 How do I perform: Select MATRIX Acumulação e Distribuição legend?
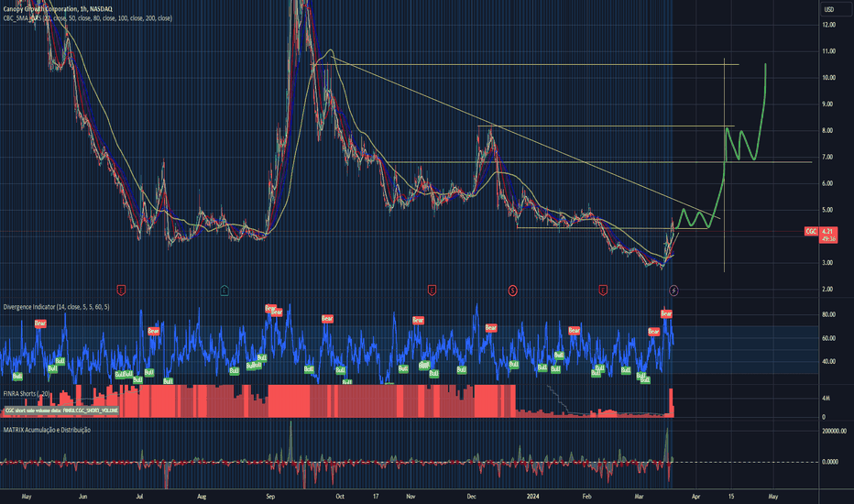pyautogui.click(x=47, y=430)
